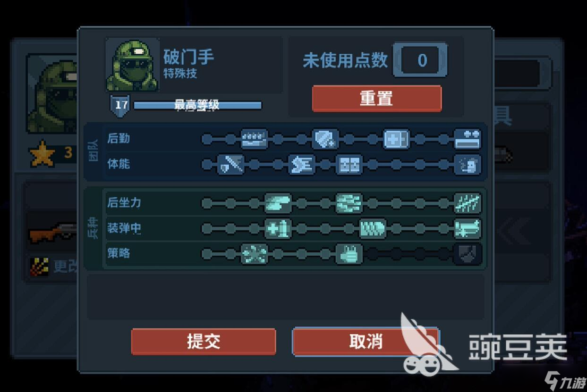The image size is (587, 392).
Task: Choose the sword-and-shield skill icon in 体能 row
Action: (x=230, y=165)
